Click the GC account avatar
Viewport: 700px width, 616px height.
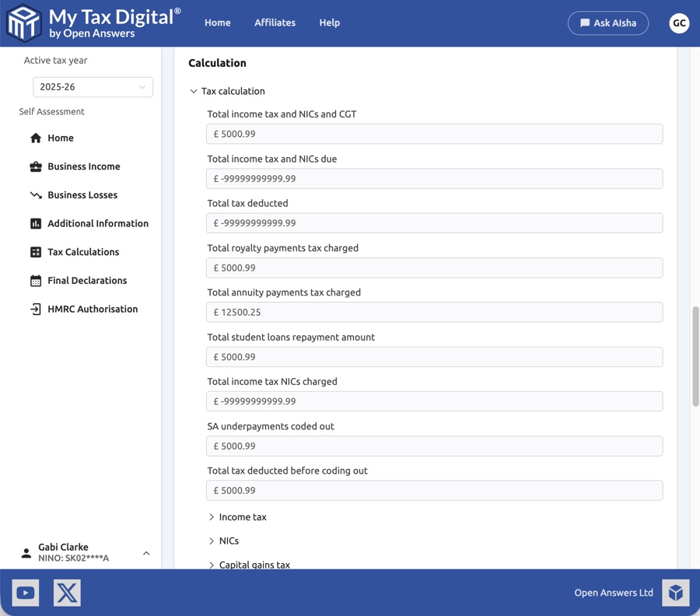point(679,23)
